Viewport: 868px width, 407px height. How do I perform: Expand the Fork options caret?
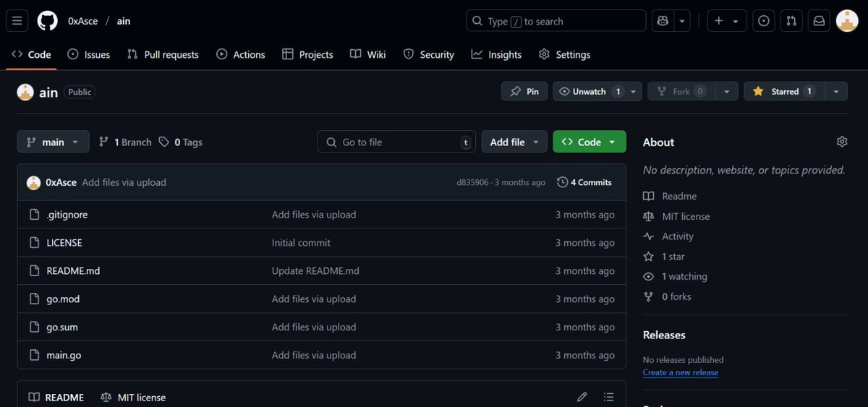click(726, 92)
